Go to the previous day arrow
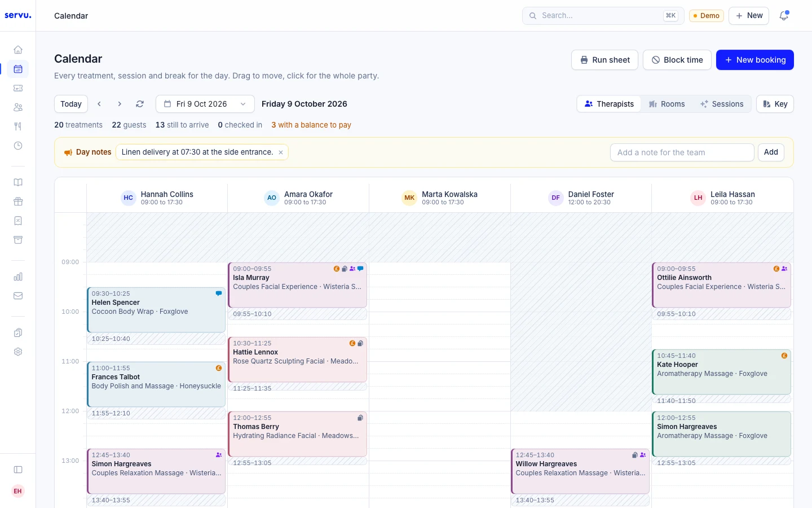Viewport: 812px width, 508px height. coord(99,104)
